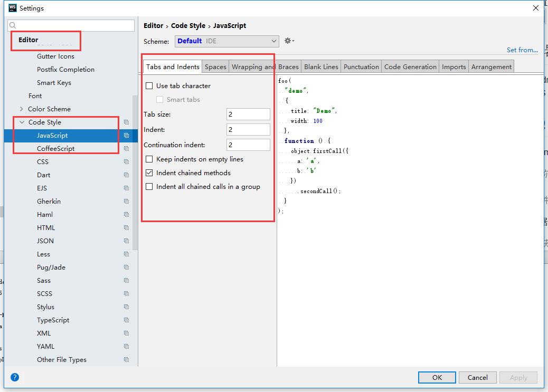Click the scheme copy icon next to Stylus

(127, 307)
